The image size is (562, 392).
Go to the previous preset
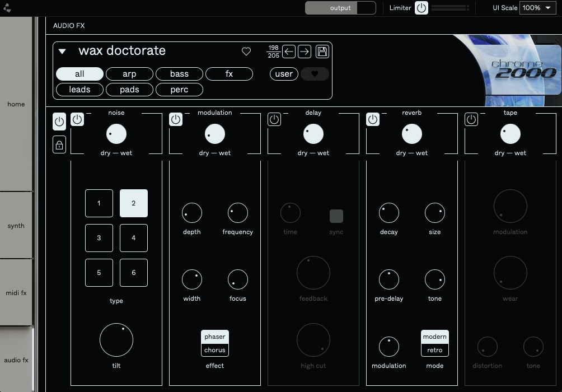click(288, 52)
